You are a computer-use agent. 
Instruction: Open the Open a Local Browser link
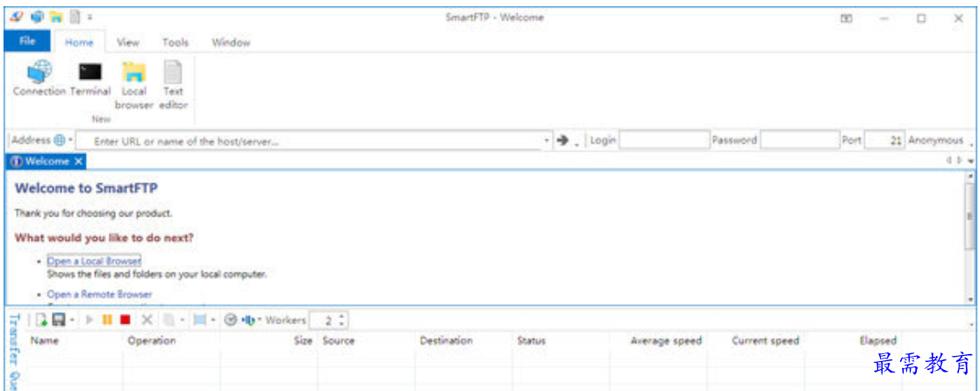click(94, 260)
